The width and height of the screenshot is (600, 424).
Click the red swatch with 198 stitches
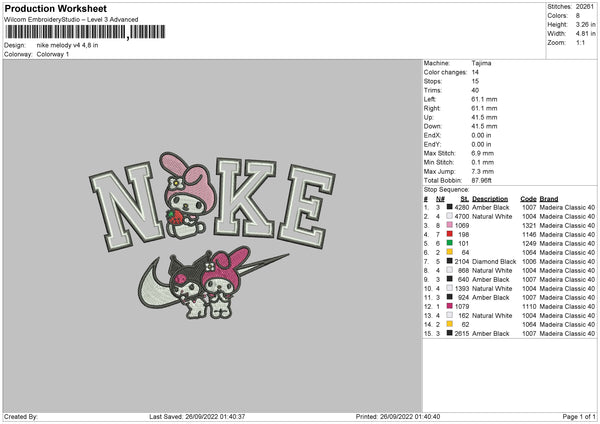click(x=450, y=234)
